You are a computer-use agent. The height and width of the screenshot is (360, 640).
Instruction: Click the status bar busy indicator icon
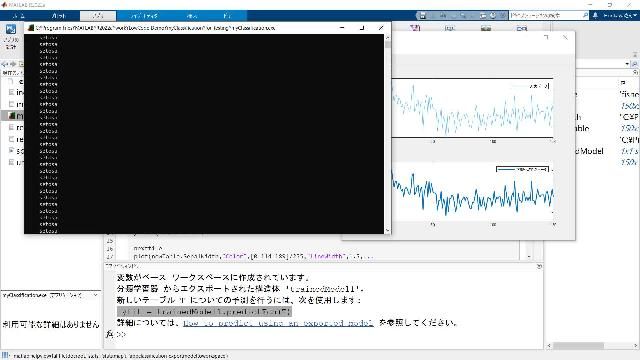click(5, 356)
